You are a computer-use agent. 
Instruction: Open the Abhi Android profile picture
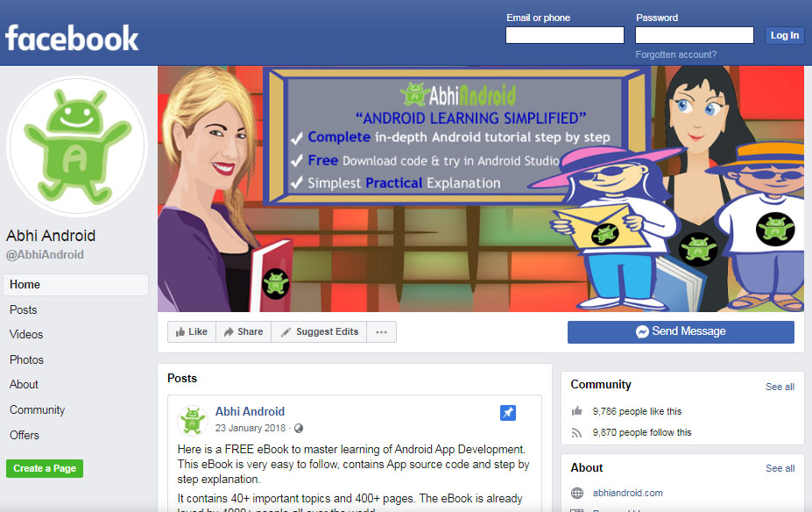pyautogui.click(x=77, y=146)
